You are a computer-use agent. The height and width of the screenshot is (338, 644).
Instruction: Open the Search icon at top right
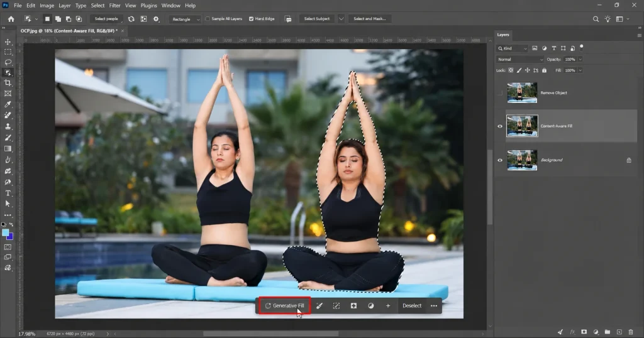tap(596, 19)
